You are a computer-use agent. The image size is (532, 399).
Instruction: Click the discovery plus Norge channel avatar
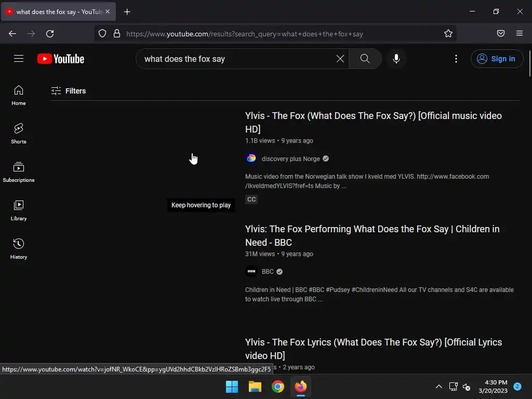(x=251, y=158)
